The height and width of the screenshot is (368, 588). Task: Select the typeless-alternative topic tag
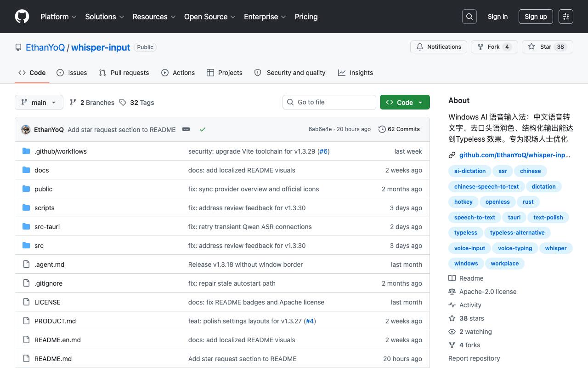pos(517,233)
